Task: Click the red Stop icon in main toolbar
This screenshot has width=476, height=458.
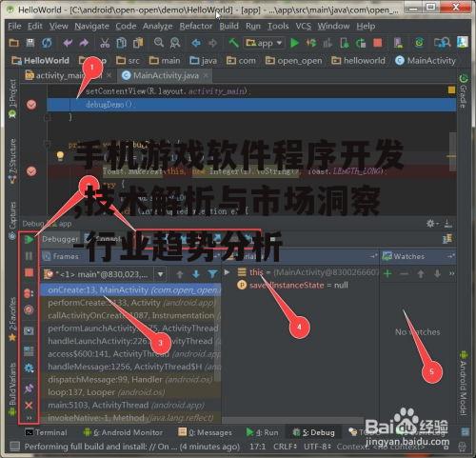Action: (x=378, y=43)
